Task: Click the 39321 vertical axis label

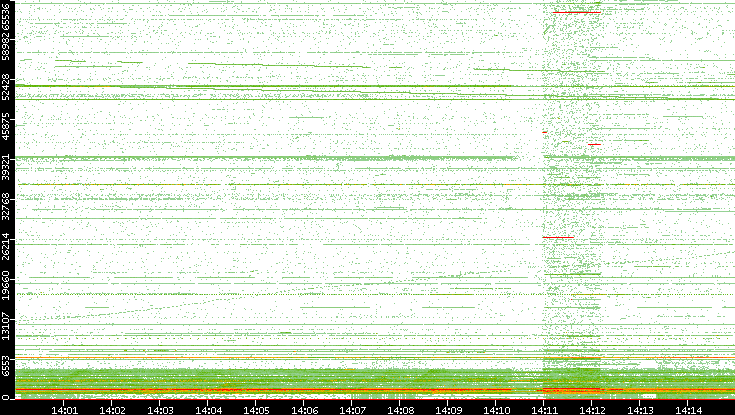Action: [x=7, y=167]
